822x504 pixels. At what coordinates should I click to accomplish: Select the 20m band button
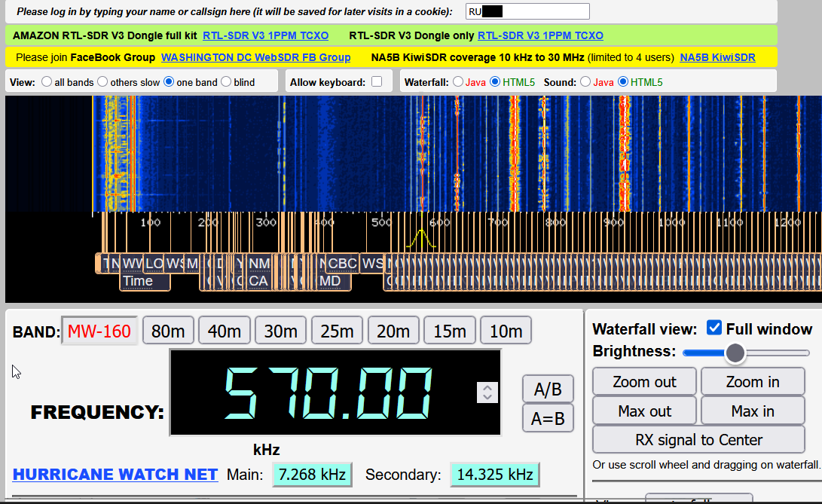(x=393, y=331)
